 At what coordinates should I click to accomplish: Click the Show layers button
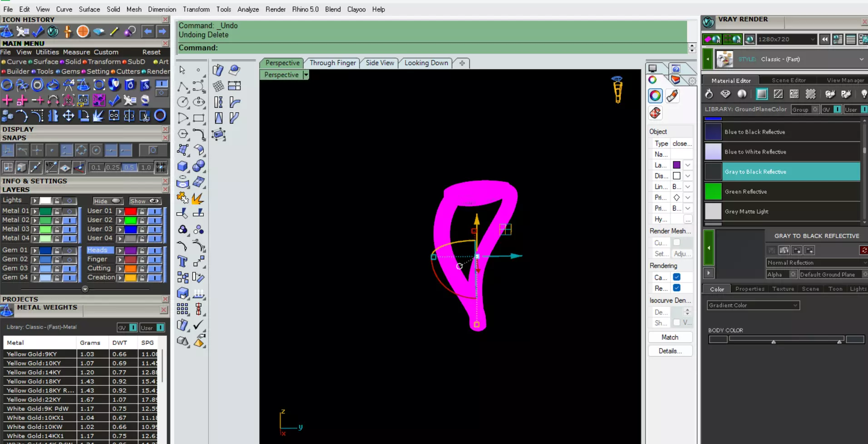pos(145,201)
